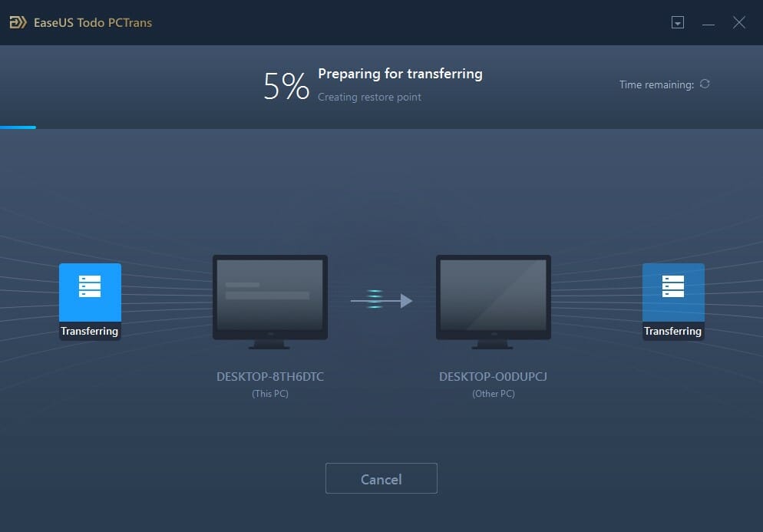
Task: Click the left Transferring server icon
Action: coord(90,292)
